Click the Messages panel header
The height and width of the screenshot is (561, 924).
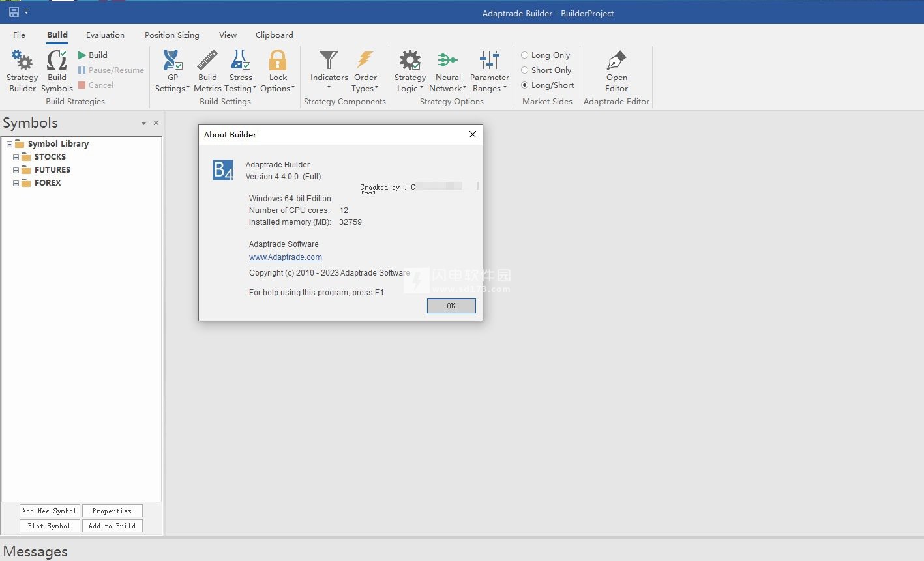pos(35,551)
